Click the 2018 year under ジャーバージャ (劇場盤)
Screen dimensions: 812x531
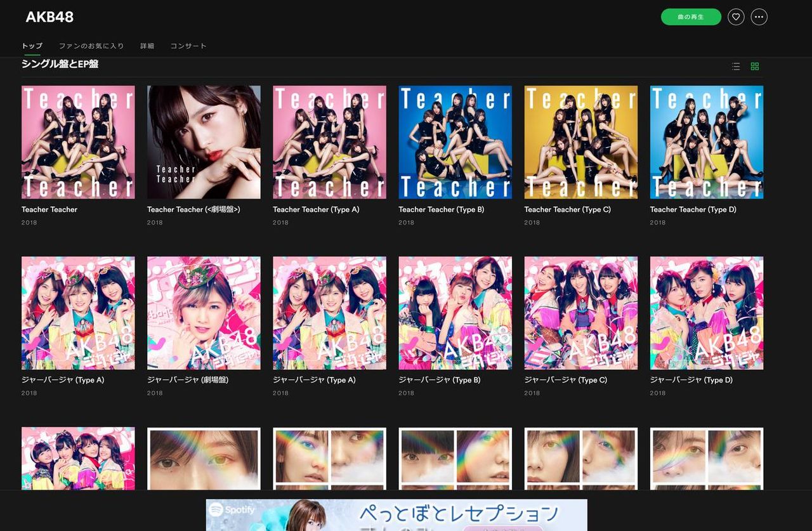click(155, 393)
